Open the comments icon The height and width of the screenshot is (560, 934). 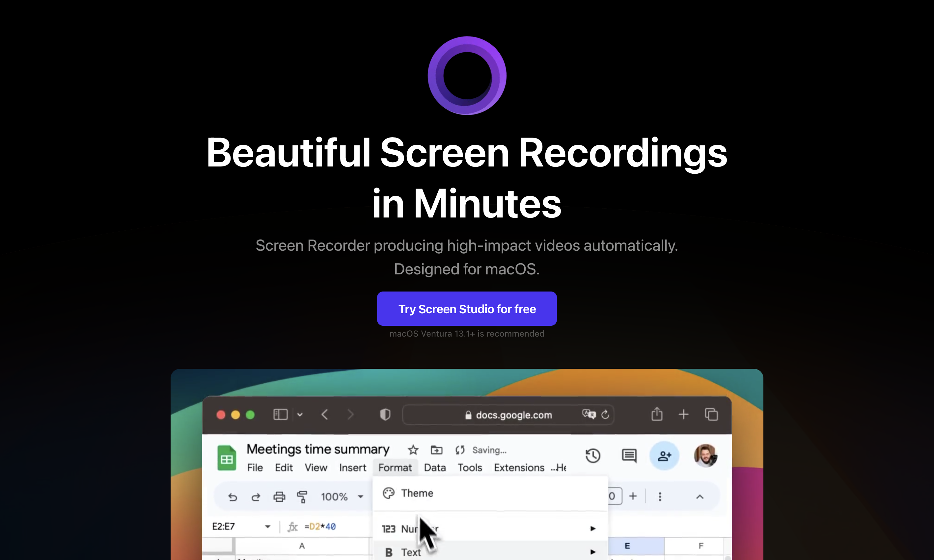pyautogui.click(x=629, y=456)
